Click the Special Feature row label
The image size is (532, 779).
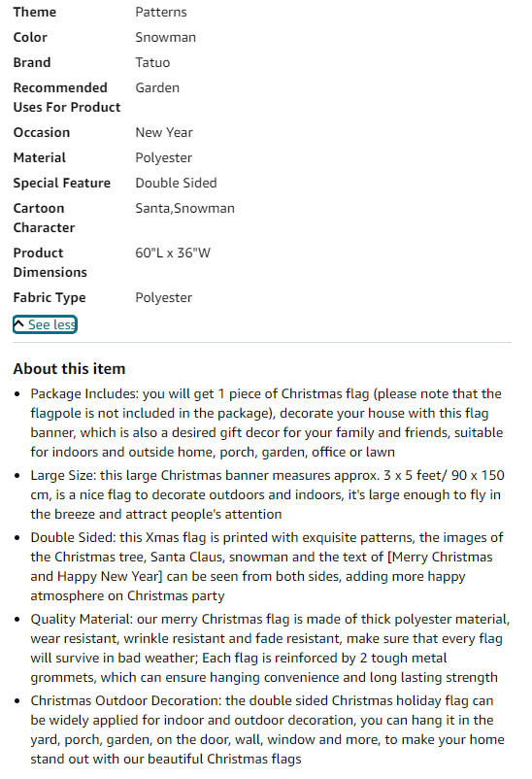coord(61,184)
